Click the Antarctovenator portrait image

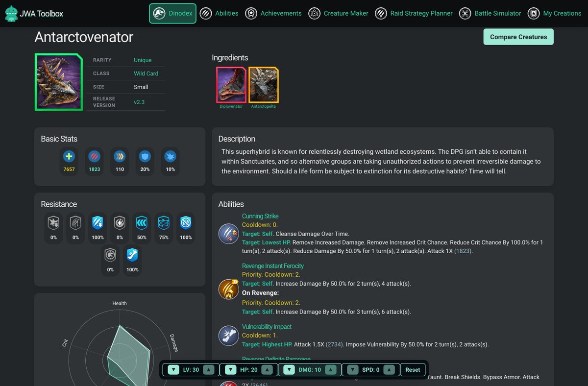click(x=58, y=82)
